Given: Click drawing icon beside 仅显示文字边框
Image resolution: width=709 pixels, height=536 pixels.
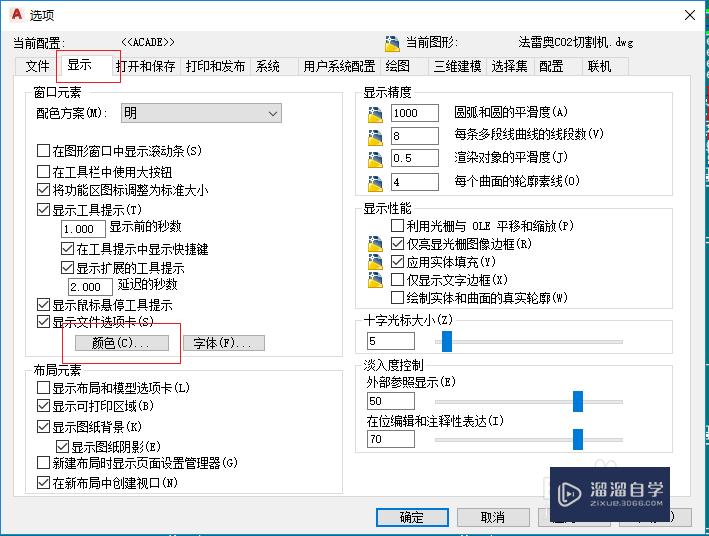Looking at the screenshot, I should (x=375, y=280).
